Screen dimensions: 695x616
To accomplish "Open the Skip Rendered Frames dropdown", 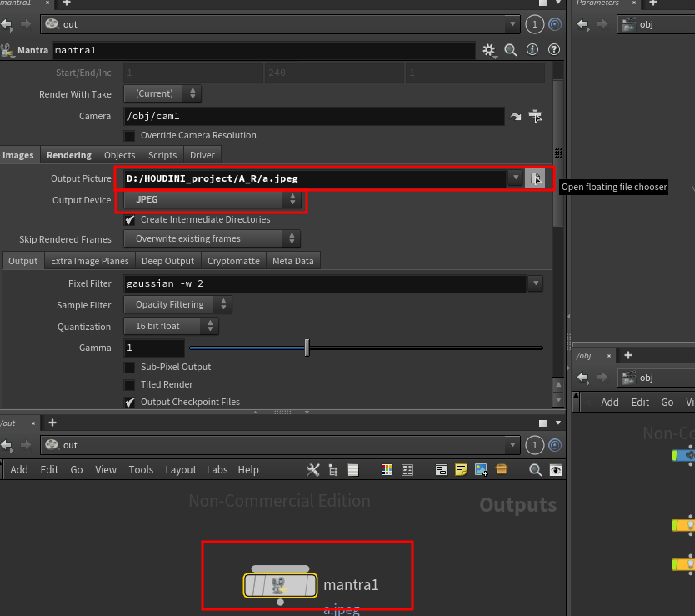I will (x=212, y=238).
